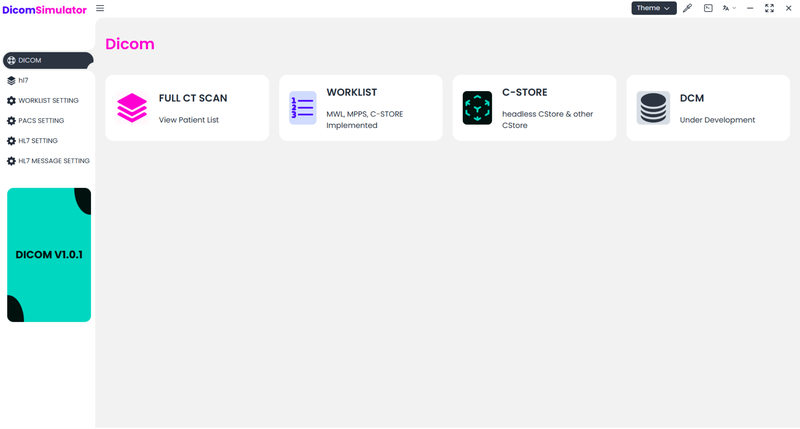
Task: Toggle fullscreen with the expand icon
Action: tap(769, 8)
